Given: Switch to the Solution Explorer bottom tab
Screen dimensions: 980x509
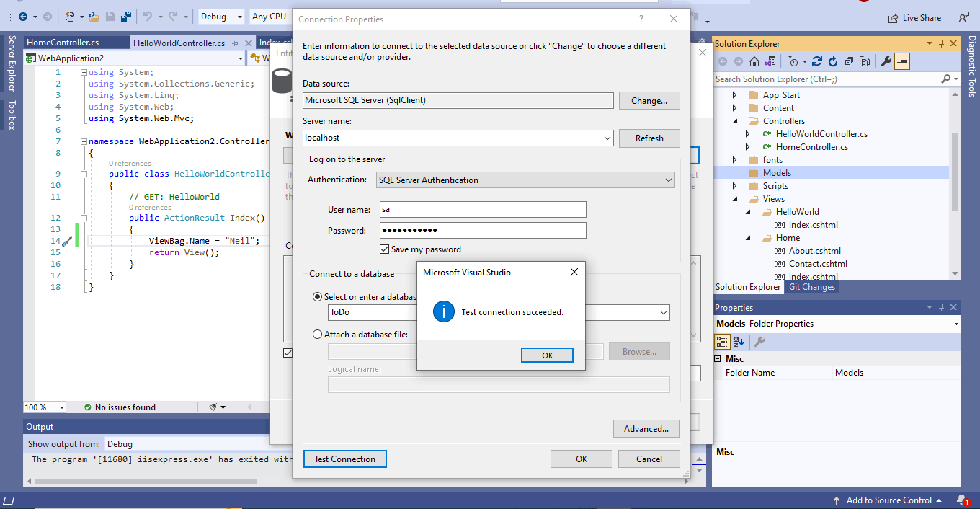Looking at the screenshot, I should pos(748,287).
